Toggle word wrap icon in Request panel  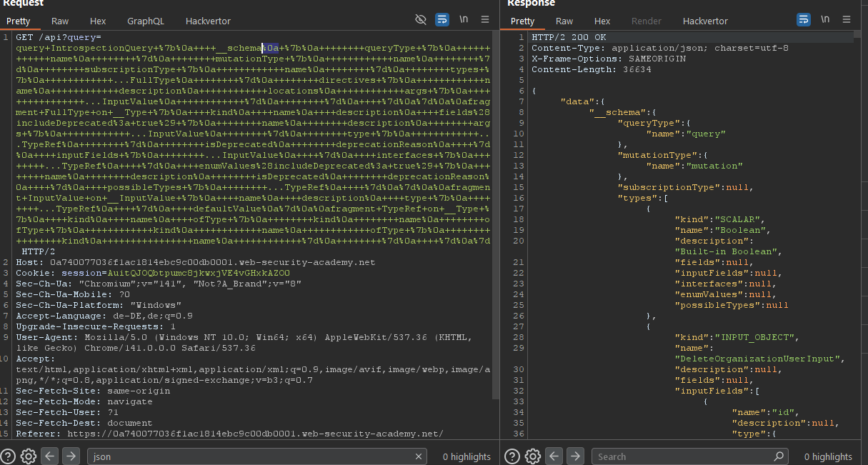tap(442, 19)
